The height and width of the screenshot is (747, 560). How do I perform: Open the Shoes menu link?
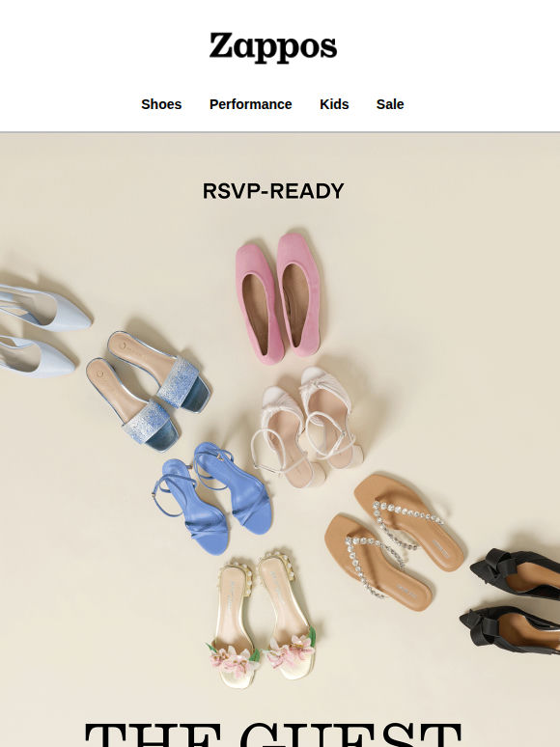click(161, 104)
